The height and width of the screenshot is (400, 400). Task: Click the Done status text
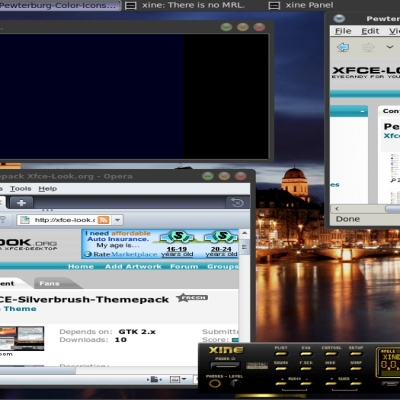tap(348, 219)
